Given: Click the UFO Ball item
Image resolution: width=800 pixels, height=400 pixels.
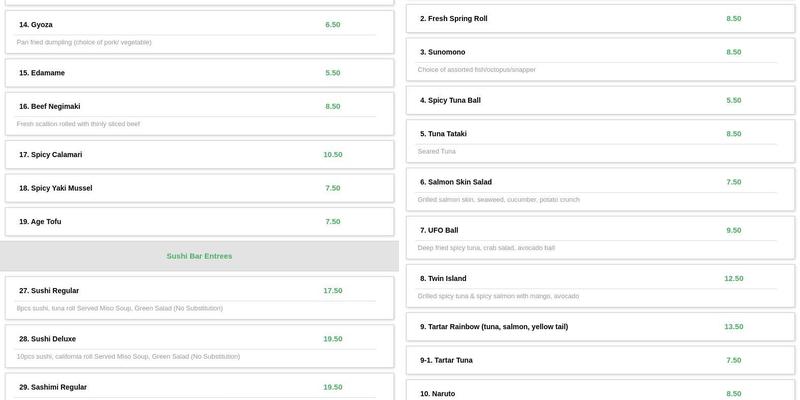Looking at the screenshot, I should click(x=599, y=237).
